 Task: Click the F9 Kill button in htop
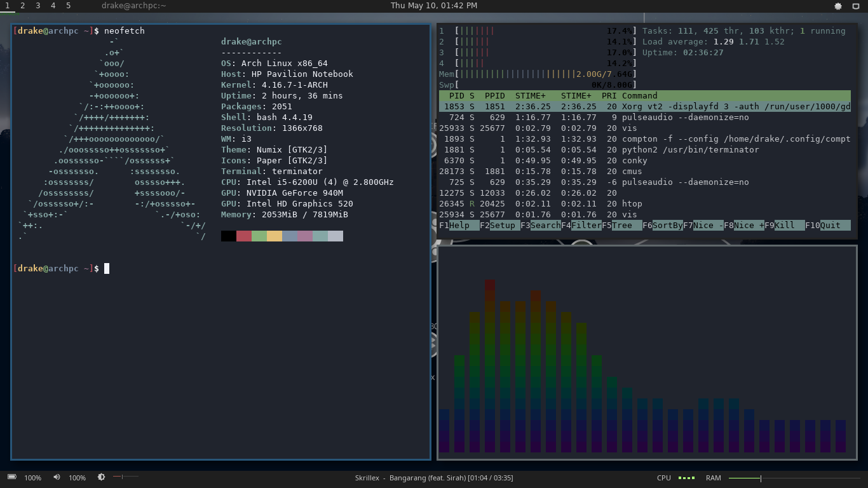point(785,225)
